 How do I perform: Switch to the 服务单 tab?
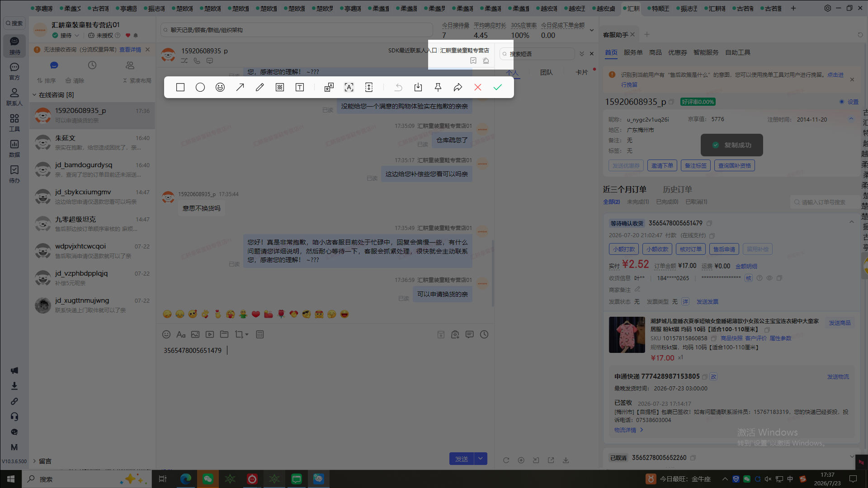[x=633, y=52]
